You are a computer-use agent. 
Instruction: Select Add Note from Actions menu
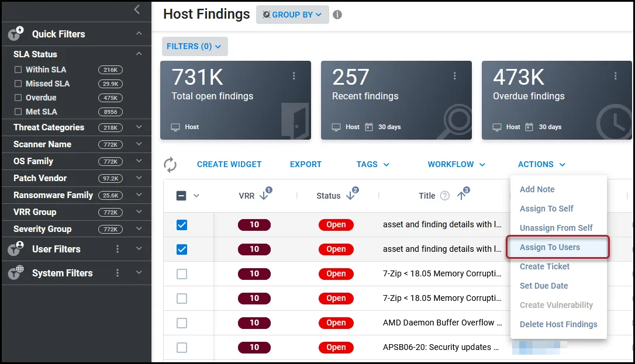point(537,189)
